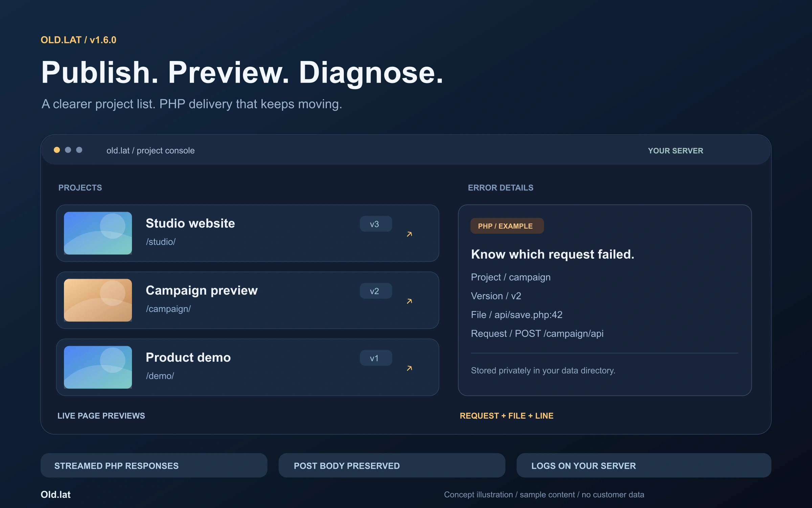Click the YOUR SERVER label

point(675,151)
